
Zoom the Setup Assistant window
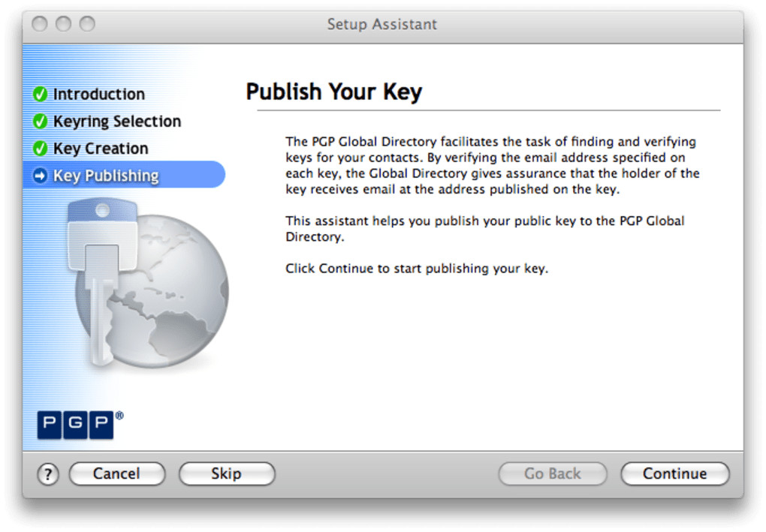(87, 24)
